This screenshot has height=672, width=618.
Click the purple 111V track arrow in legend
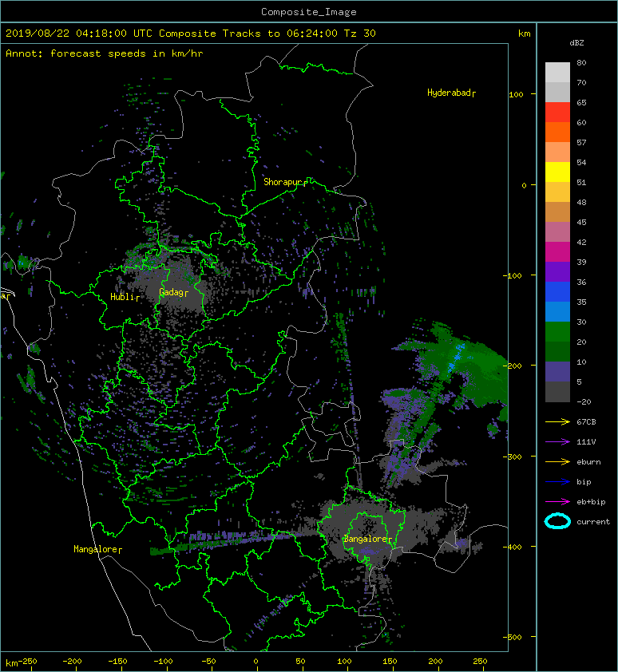point(557,442)
